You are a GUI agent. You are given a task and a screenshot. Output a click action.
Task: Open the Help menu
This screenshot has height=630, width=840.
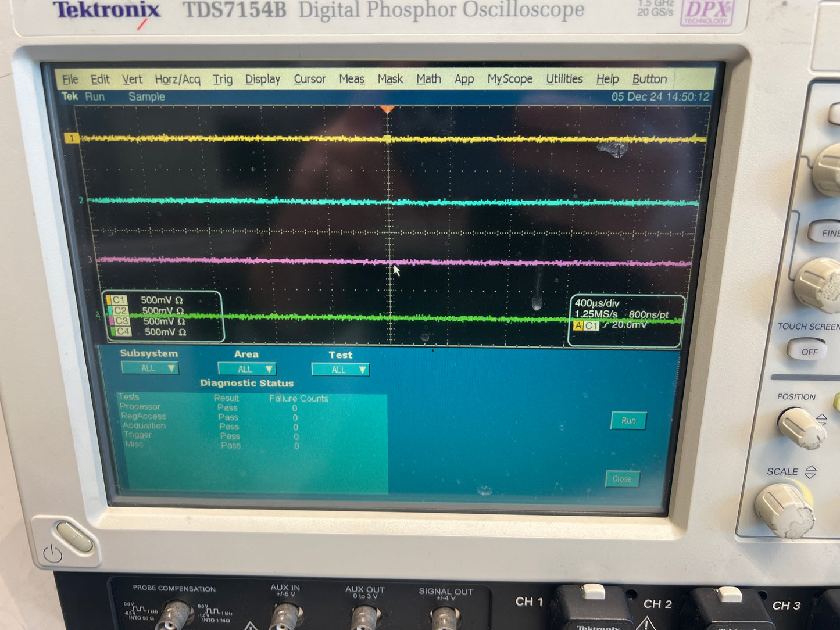[607, 80]
